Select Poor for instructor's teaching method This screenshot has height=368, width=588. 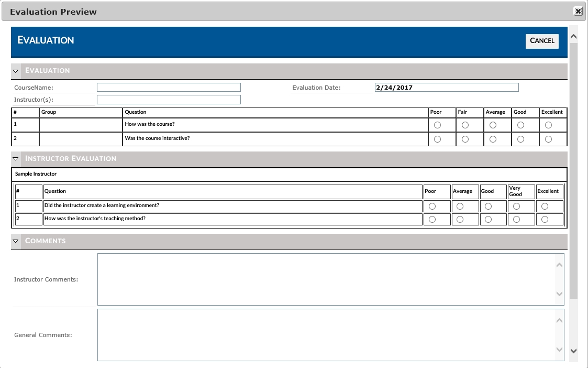(432, 220)
